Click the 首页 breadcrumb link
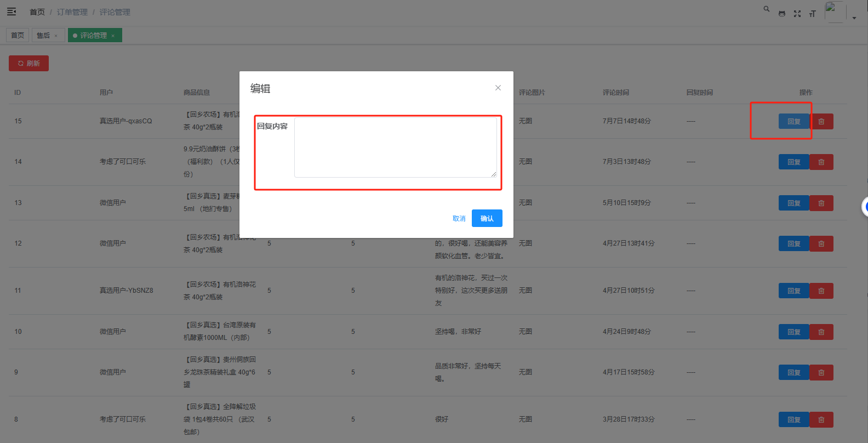The height and width of the screenshot is (443, 868). (37, 12)
